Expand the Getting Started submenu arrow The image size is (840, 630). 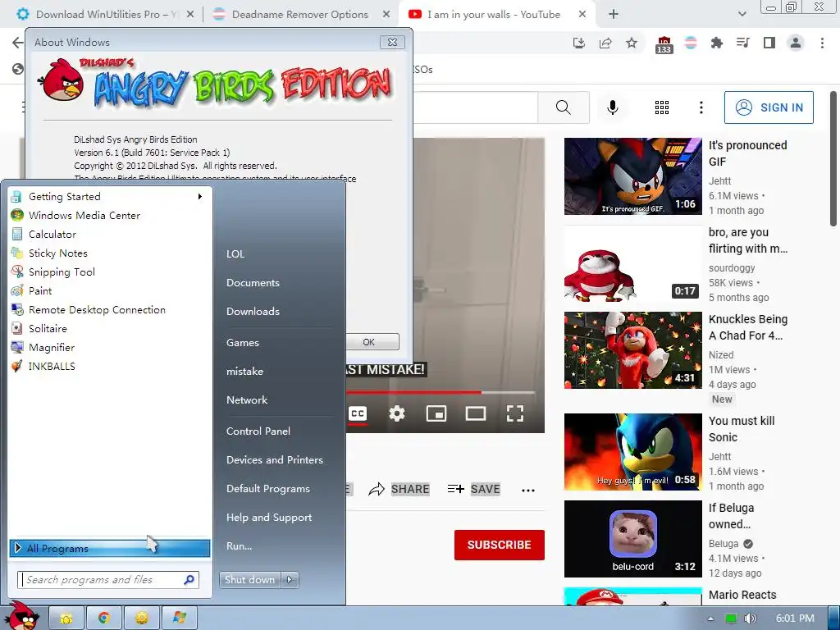click(200, 197)
